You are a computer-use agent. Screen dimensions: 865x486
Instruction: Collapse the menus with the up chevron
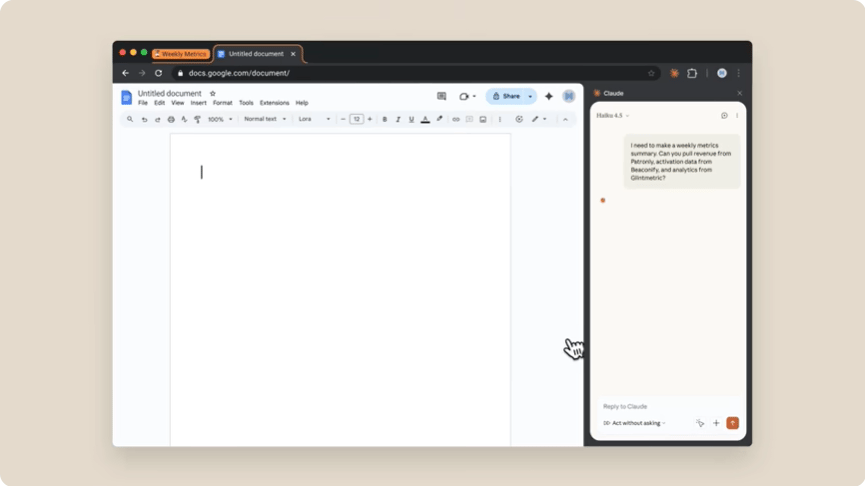565,119
